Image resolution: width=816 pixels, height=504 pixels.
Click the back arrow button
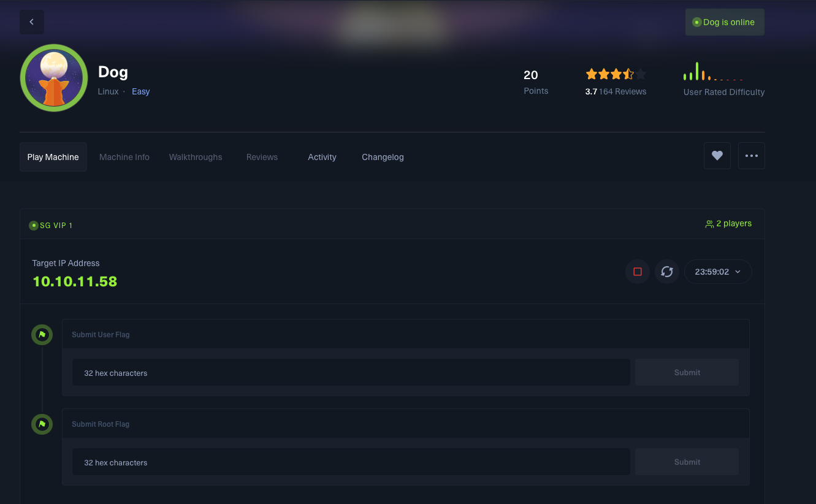[31, 22]
